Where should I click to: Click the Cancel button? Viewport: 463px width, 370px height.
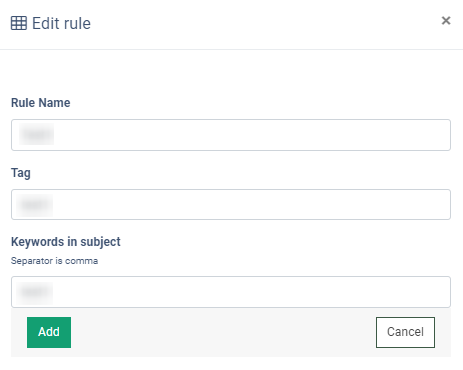click(405, 332)
